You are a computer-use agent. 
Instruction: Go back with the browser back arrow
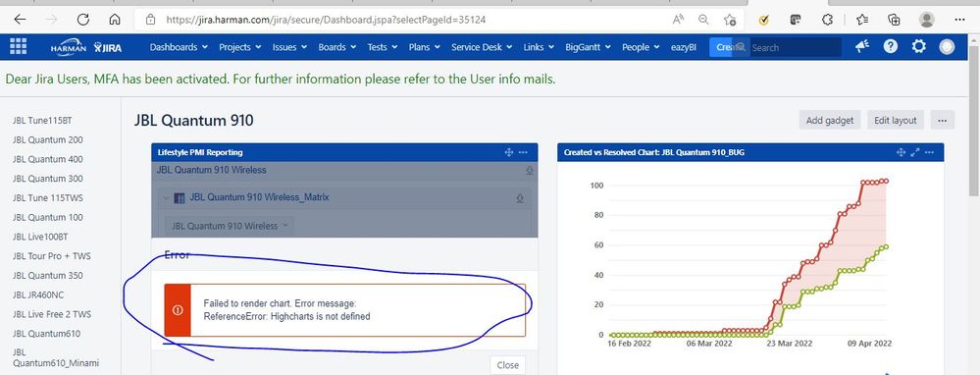coord(20,20)
